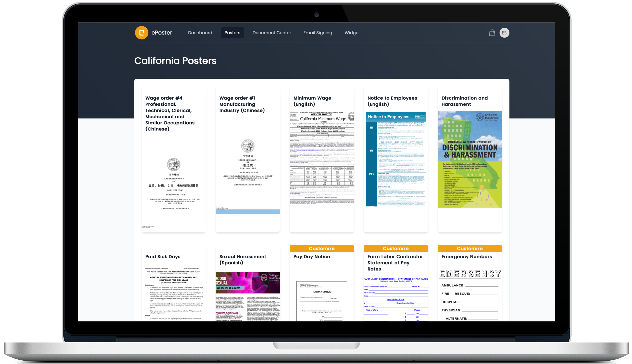Open the ES user avatar menu
The width and height of the screenshot is (632, 364).
coord(504,33)
